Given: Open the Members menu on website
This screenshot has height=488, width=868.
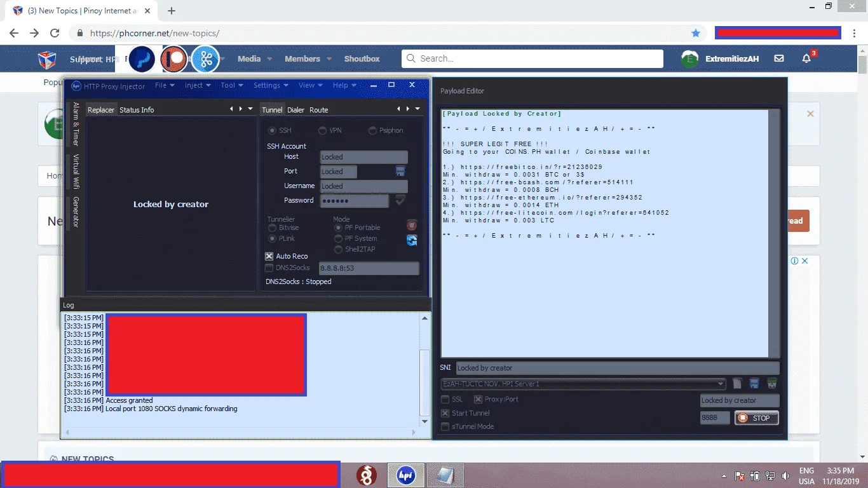Looking at the screenshot, I should [x=302, y=58].
